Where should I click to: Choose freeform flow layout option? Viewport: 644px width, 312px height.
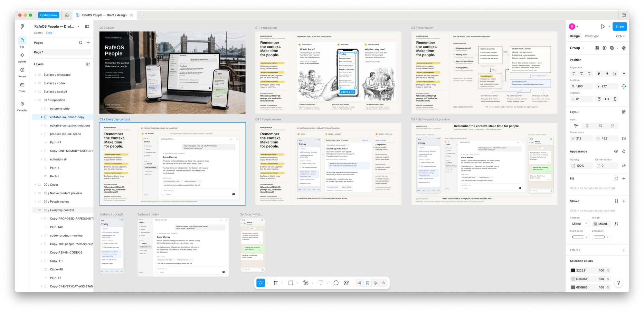click(576, 126)
